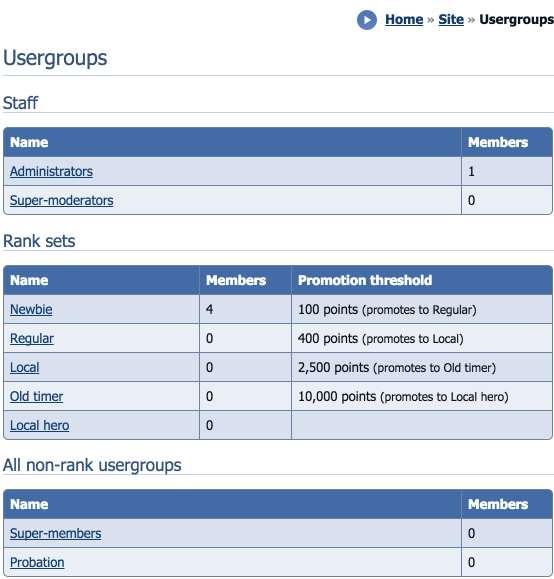Select the Regular rank group
Screen dimensions: 554x579
32,338
